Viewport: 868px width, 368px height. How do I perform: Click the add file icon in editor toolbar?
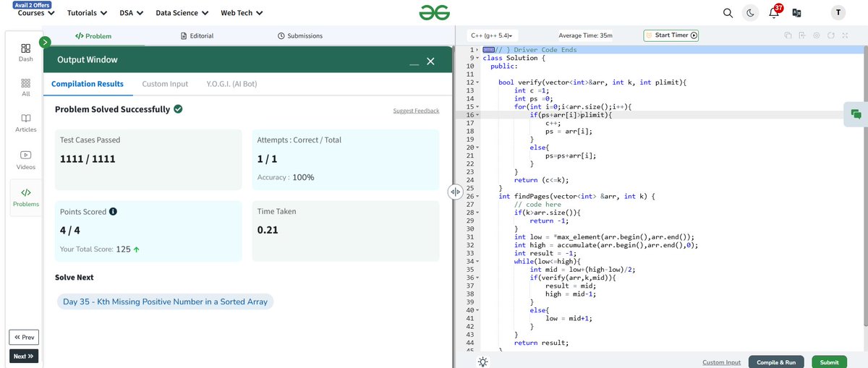coord(802,35)
